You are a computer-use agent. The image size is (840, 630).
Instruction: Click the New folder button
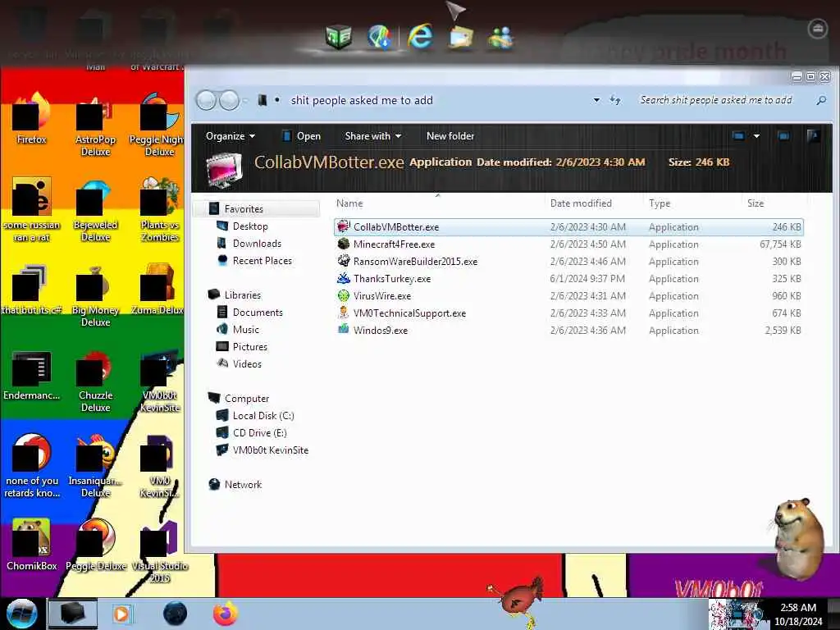click(450, 136)
